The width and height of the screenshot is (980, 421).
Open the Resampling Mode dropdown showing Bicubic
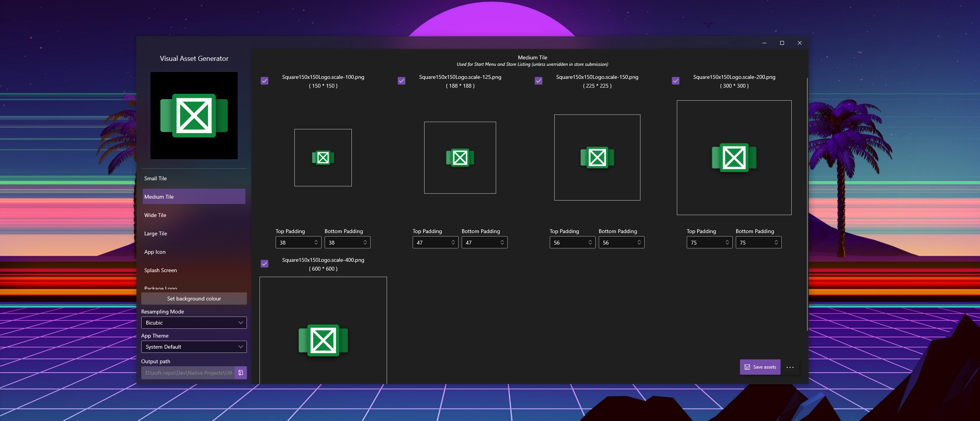[194, 322]
